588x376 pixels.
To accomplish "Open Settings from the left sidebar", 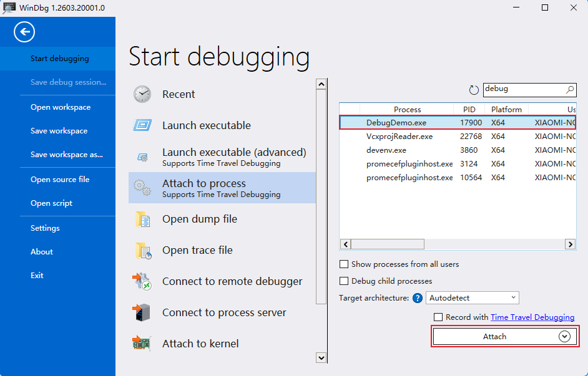I will (45, 228).
